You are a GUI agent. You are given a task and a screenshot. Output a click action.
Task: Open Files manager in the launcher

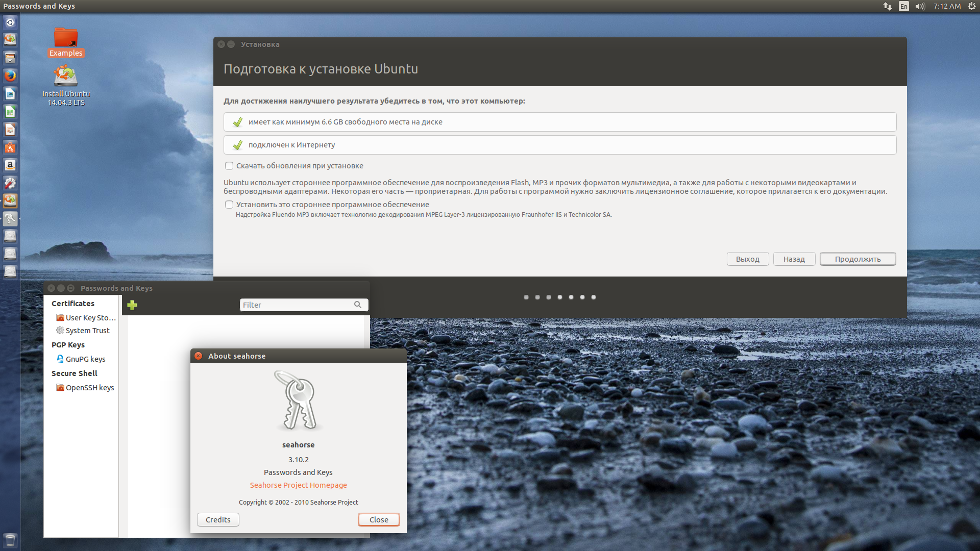click(x=10, y=58)
